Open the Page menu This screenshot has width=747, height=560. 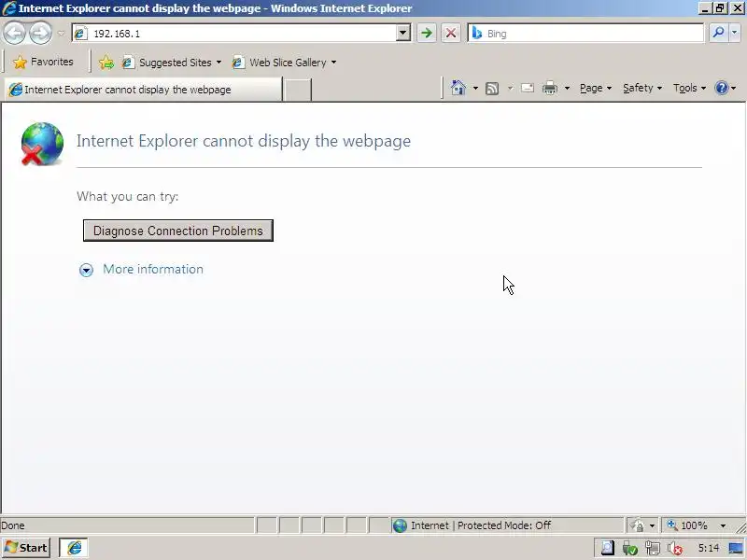coord(596,88)
